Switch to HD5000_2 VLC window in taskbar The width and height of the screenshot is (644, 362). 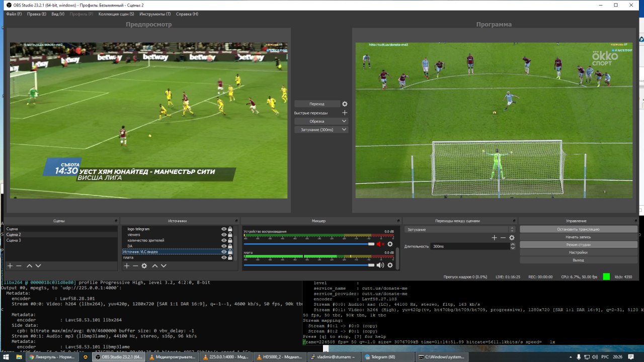[x=280, y=357]
